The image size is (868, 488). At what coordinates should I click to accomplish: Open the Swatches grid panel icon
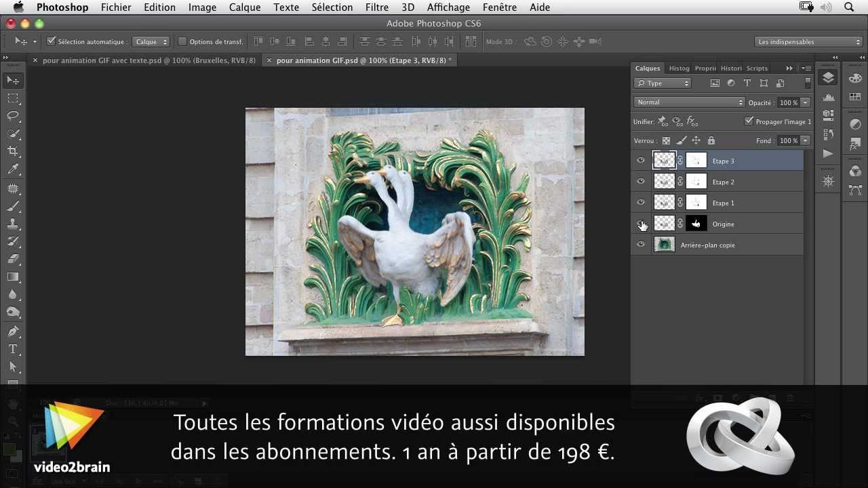(x=855, y=98)
